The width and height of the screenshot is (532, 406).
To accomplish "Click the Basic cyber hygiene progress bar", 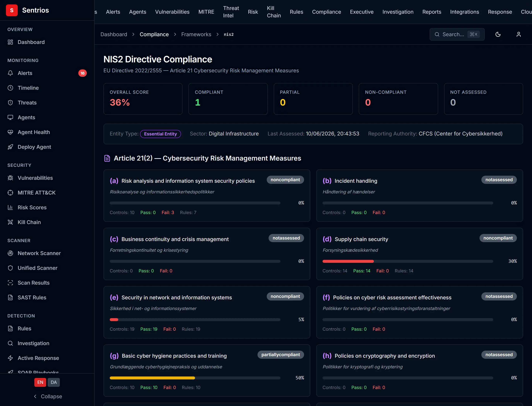I will click(x=195, y=378).
